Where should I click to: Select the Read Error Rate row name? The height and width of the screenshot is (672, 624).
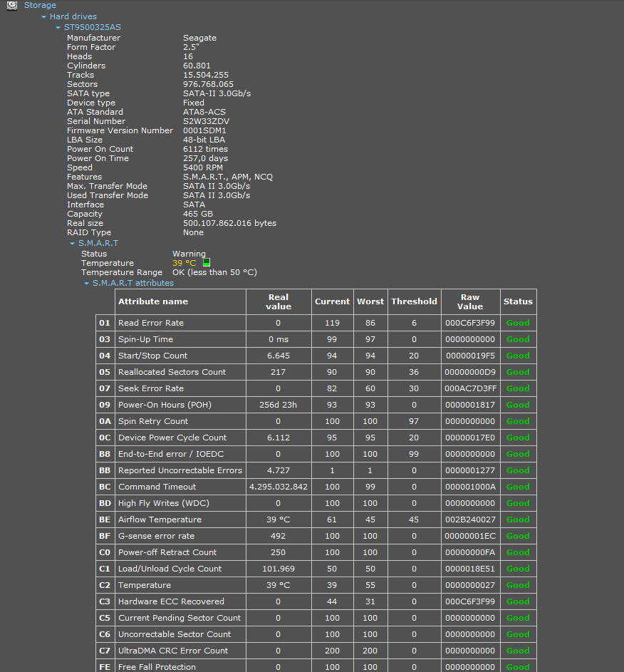click(151, 323)
